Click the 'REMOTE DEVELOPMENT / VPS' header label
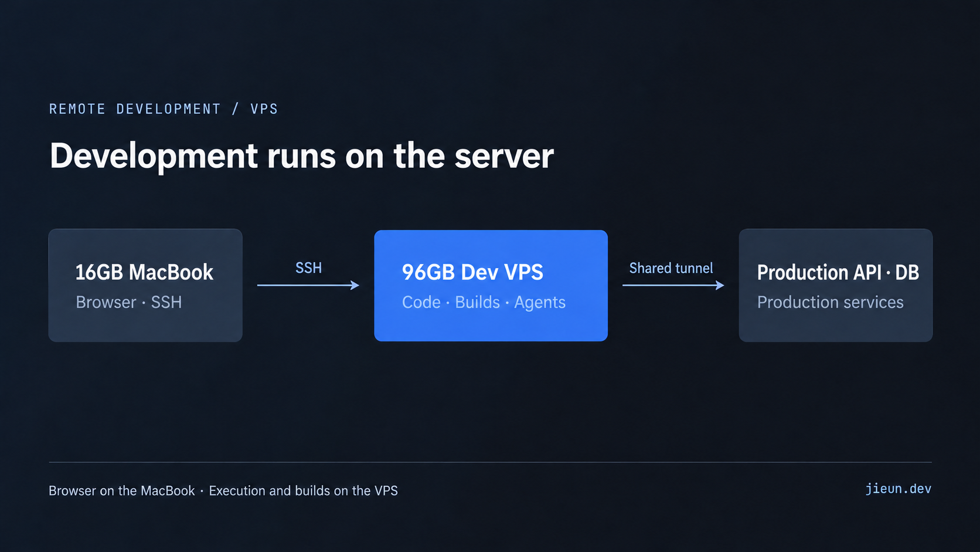 (x=164, y=109)
